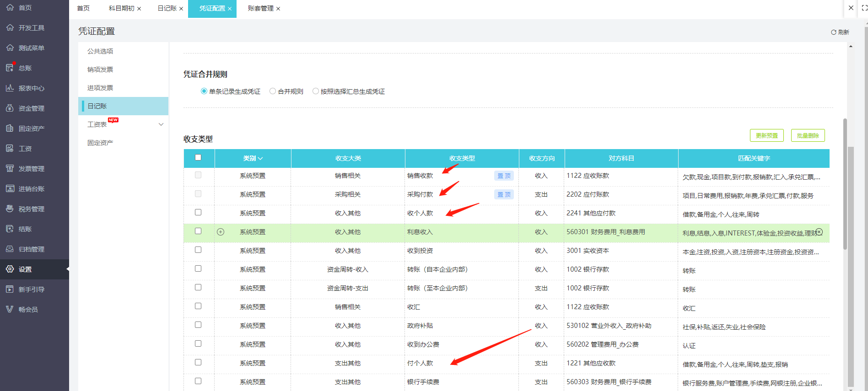Viewport: 868px width, 391px height.
Task: Click the 总账 ledger icon in sidebar
Action: (x=10, y=68)
